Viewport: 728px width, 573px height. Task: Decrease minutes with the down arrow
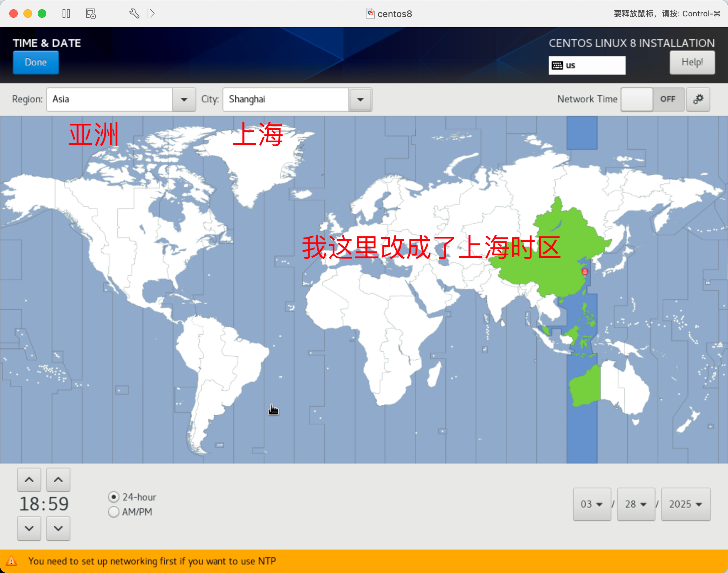coord(58,528)
